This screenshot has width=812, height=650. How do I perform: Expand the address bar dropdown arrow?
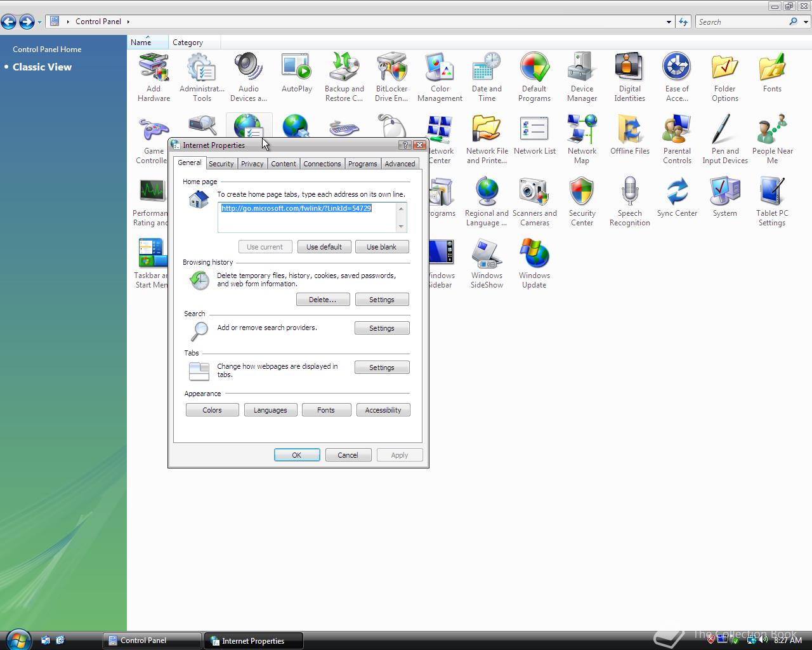(669, 22)
